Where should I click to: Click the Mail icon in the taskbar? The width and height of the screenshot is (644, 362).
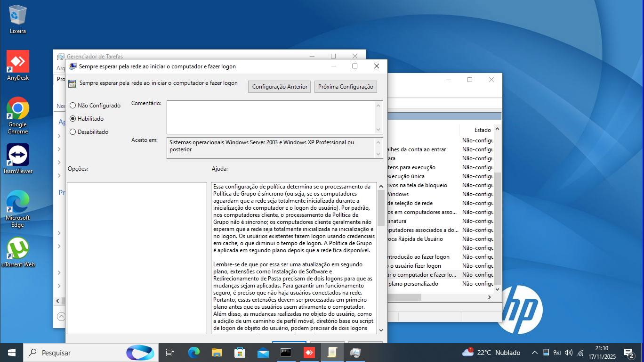[263, 353]
